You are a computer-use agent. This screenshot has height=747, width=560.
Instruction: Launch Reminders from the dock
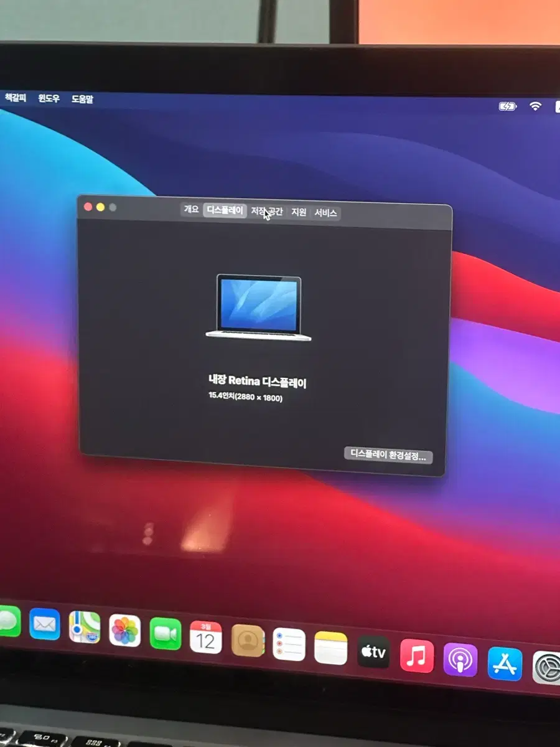[x=289, y=644]
